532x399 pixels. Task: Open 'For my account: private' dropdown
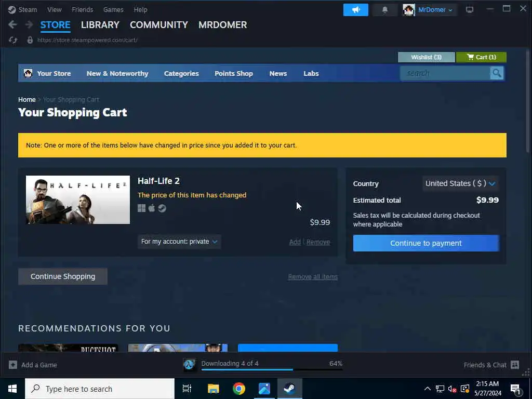pyautogui.click(x=179, y=242)
